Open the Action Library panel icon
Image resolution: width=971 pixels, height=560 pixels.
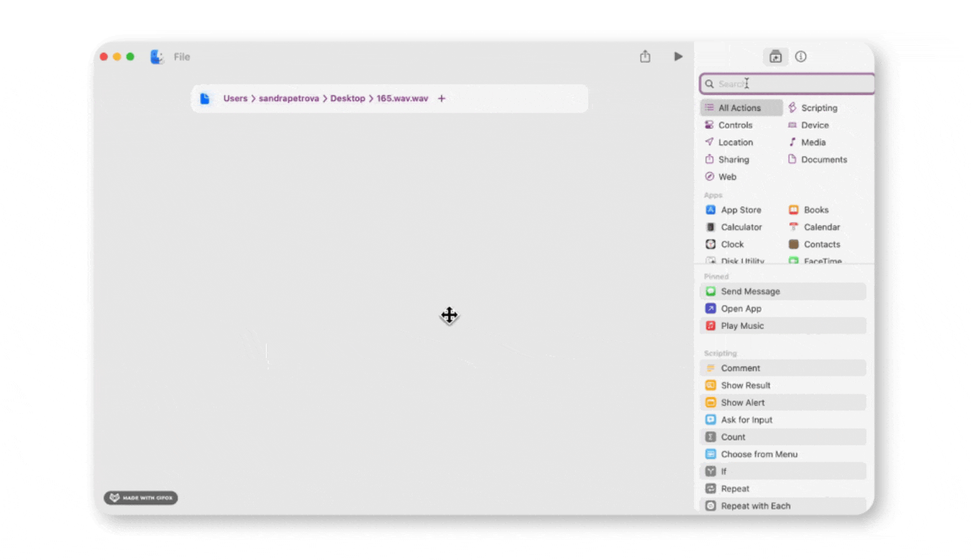coord(776,57)
